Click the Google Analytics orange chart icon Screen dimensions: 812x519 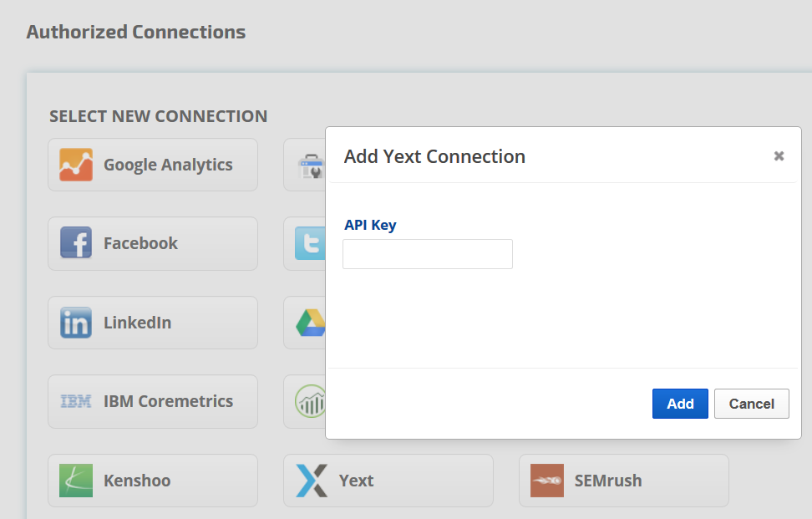76,165
